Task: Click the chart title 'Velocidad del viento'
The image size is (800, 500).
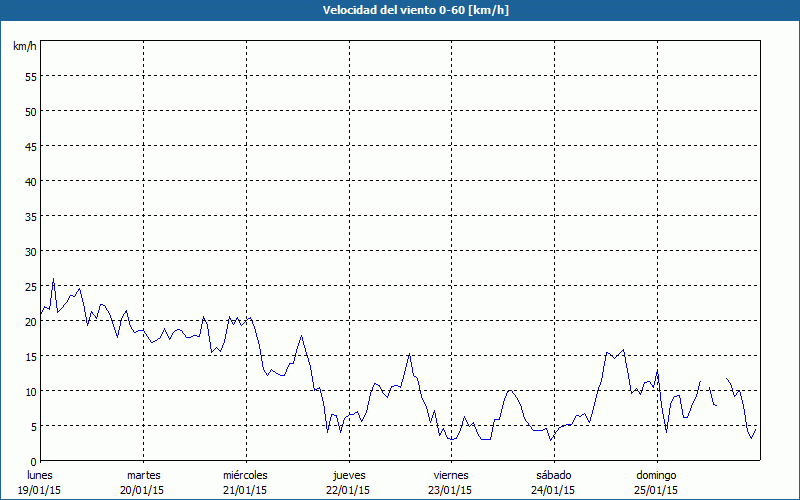Action: coord(400,10)
